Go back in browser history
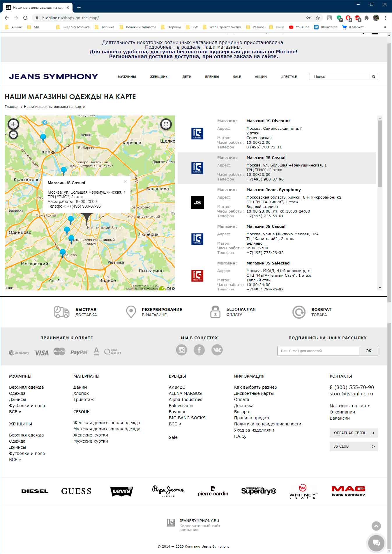 pos(7,18)
